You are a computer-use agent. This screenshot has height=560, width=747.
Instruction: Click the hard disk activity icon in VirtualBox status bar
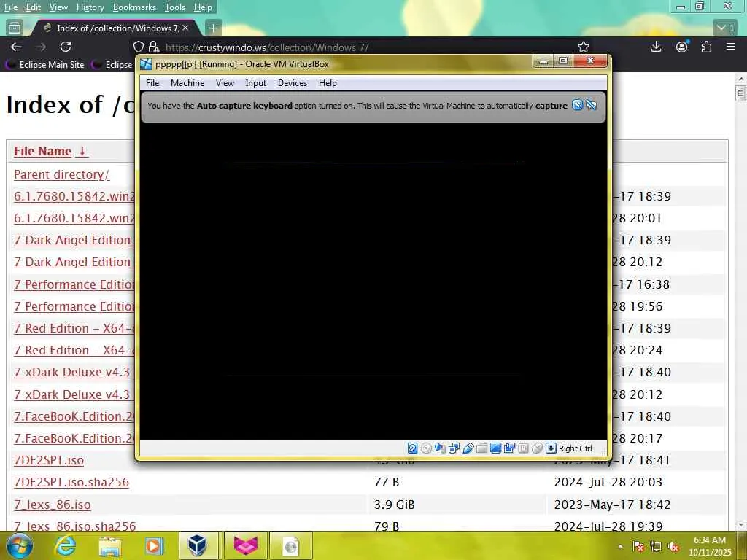click(413, 448)
